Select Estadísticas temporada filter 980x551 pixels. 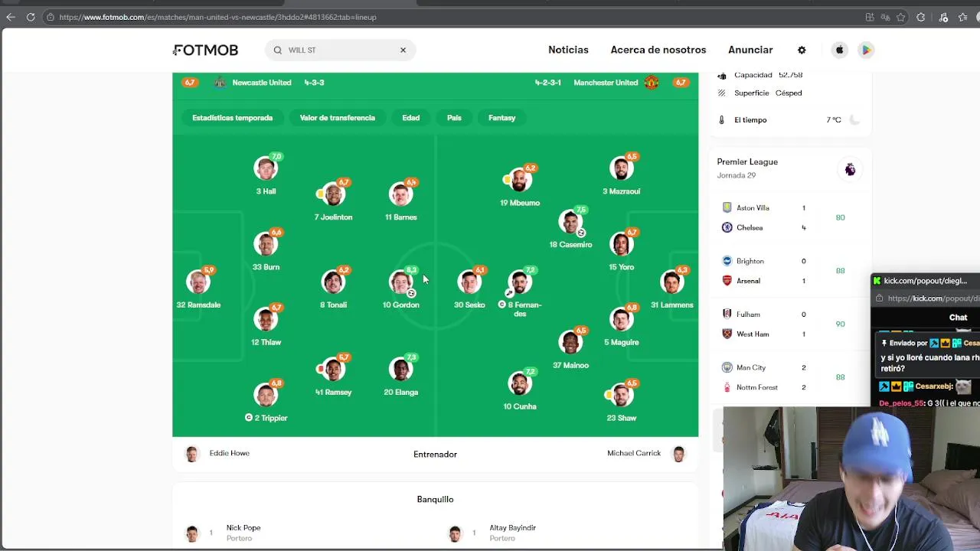(232, 118)
